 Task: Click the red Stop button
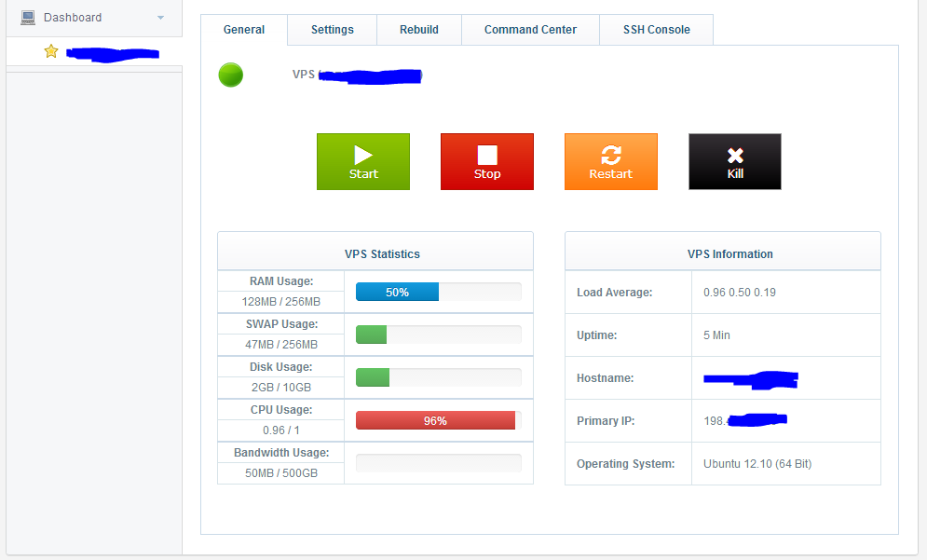(487, 161)
